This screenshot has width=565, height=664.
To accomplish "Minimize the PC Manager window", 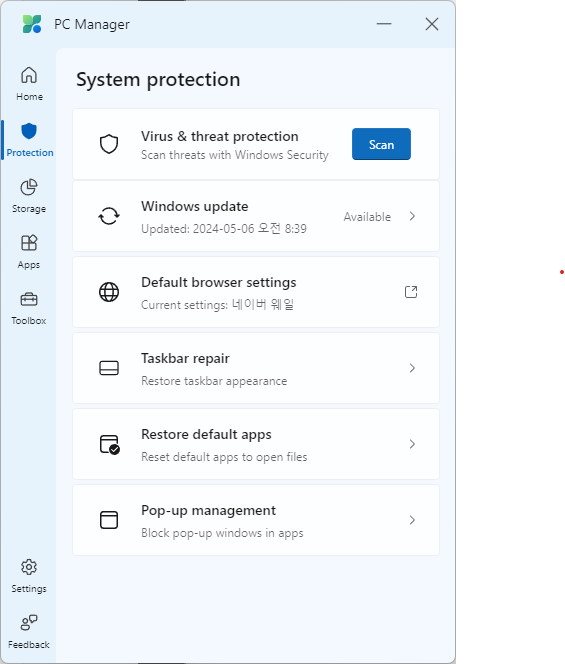I will (384, 24).
